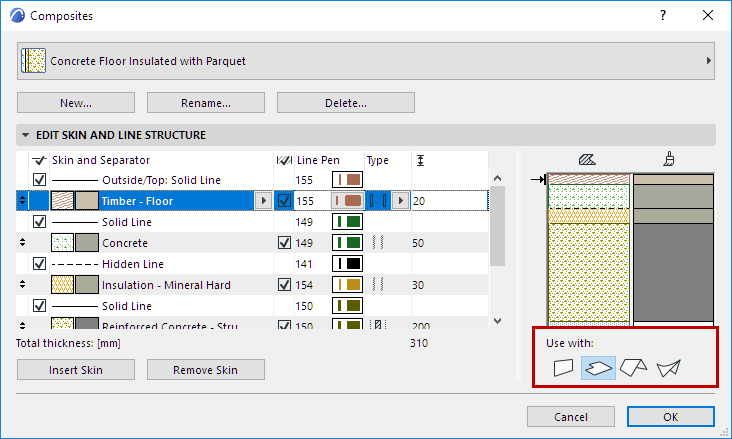Click the Timber - Floor reorder handle
The height and width of the screenshot is (439, 732).
click(22, 201)
